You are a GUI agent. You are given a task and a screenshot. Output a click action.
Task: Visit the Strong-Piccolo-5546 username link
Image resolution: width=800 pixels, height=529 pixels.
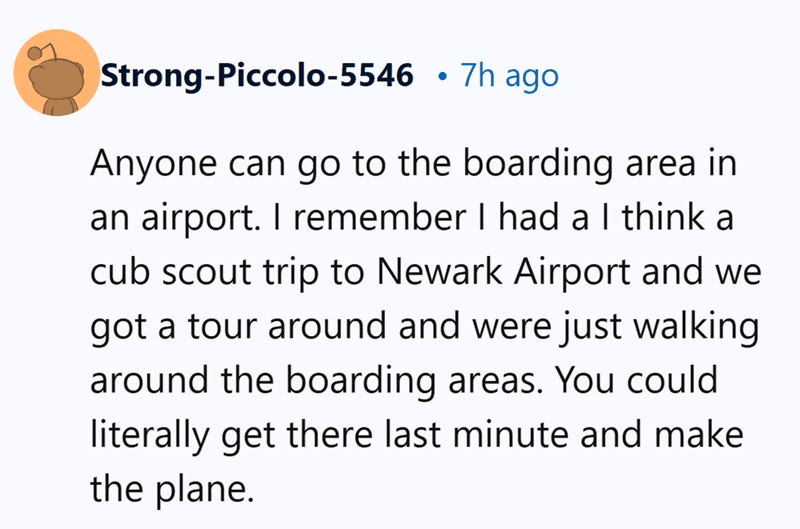tap(257, 75)
